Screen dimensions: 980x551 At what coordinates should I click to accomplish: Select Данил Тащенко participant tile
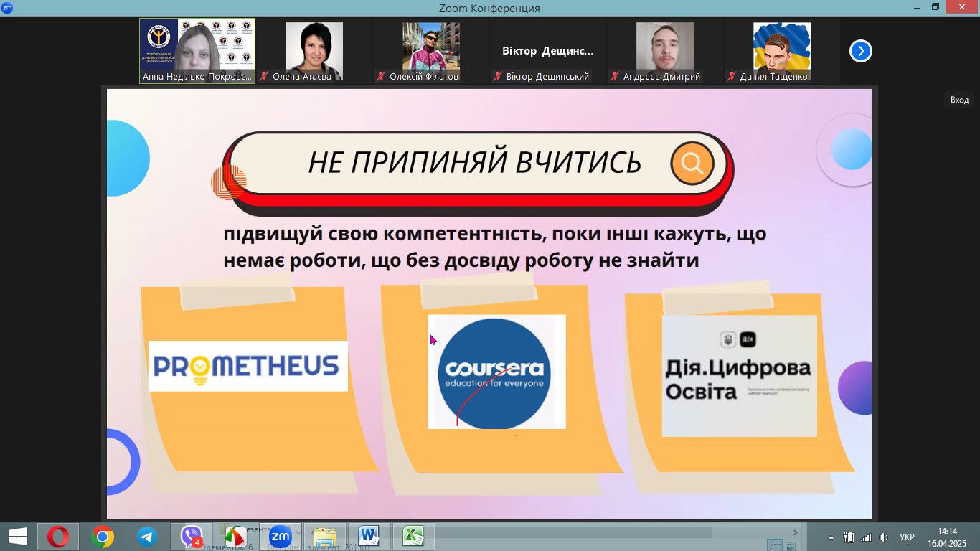click(x=782, y=51)
